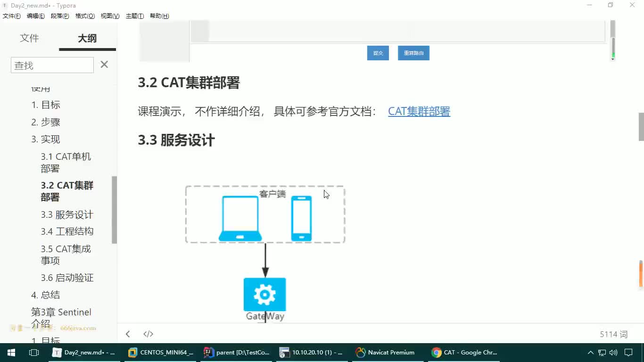This screenshot has height=362, width=644.
Task: Open the 段落 menu
Action: 60,16
